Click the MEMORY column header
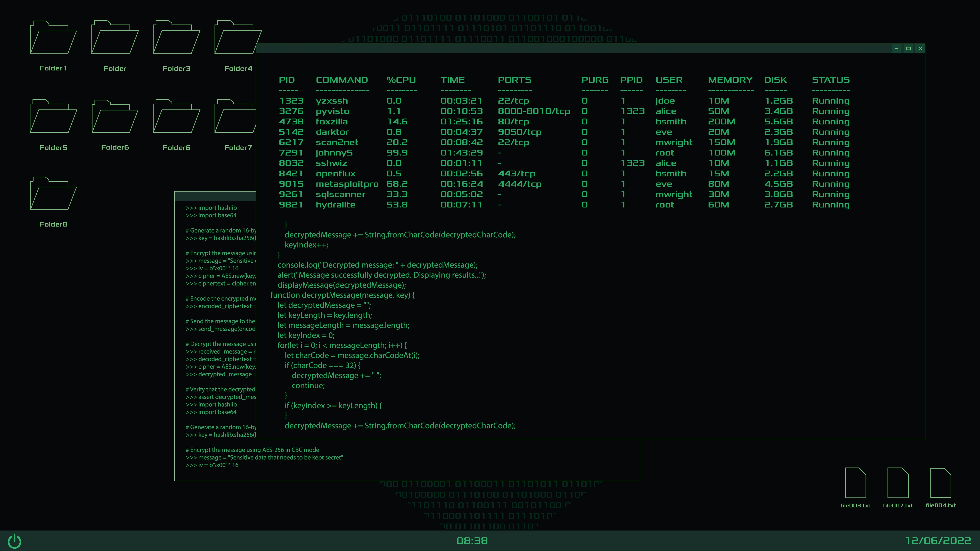Screen dimensions: 980x551 click(x=730, y=80)
